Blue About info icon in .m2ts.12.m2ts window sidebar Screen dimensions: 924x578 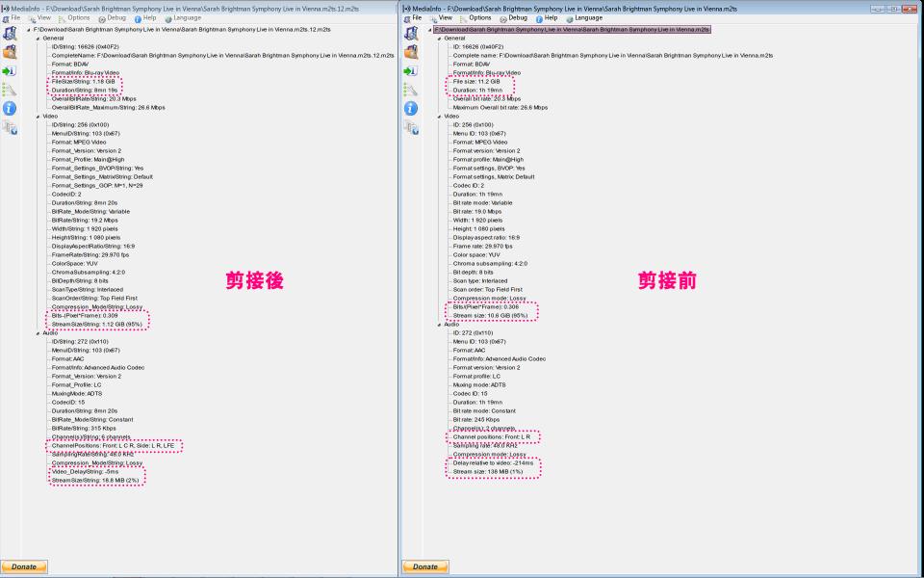coord(10,109)
